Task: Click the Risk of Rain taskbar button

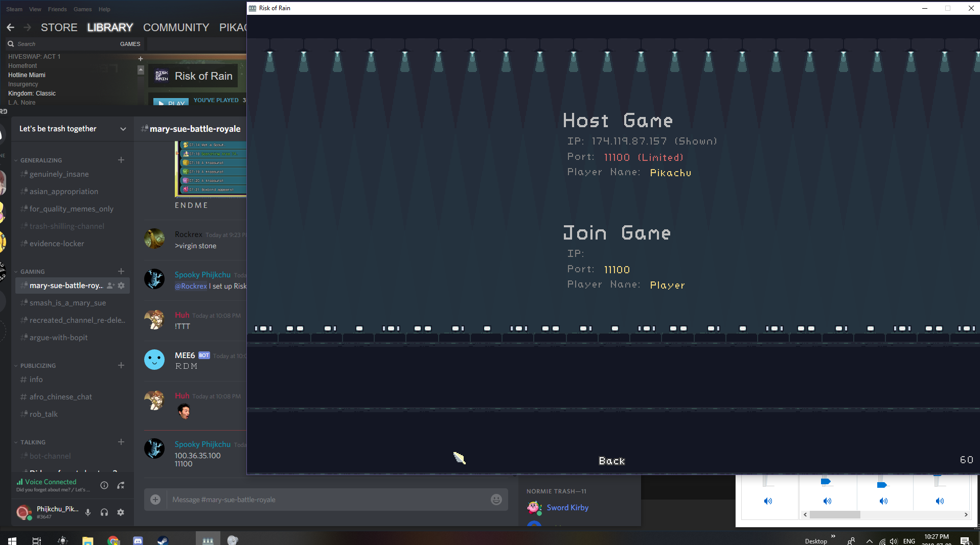Action: pos(208,539)
